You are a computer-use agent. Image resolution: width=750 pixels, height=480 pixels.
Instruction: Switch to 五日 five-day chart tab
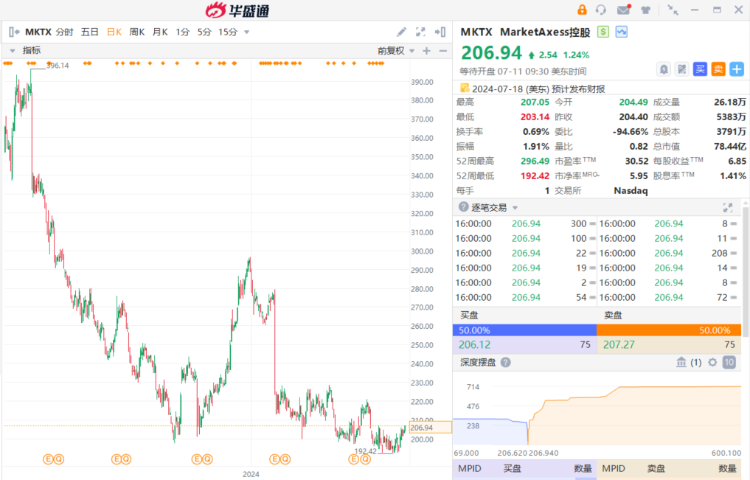[89, 32]
